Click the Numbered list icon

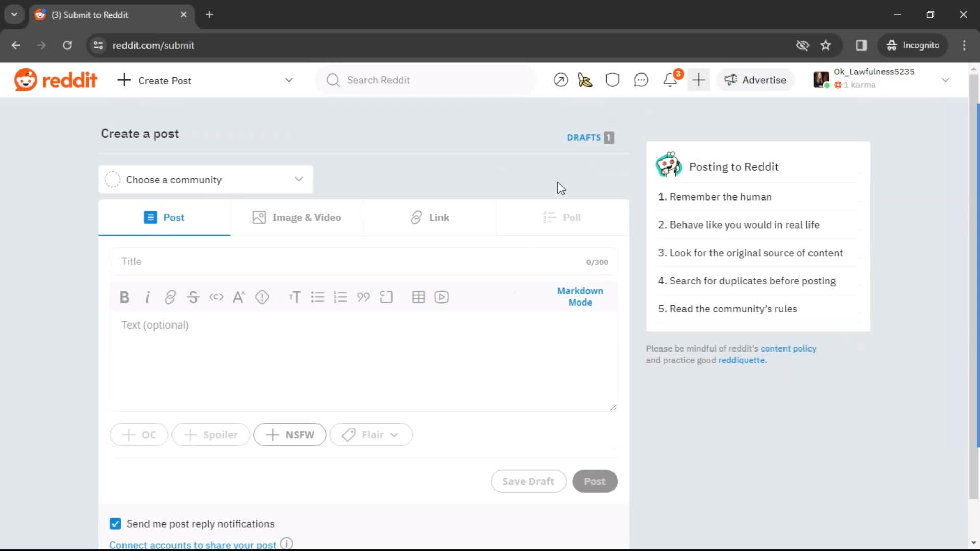(341, 297)
